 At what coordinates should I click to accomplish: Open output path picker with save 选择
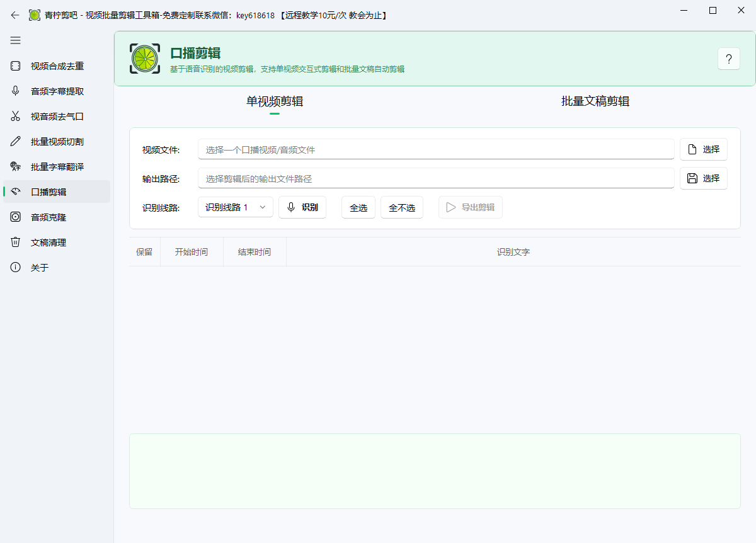[703, 178]
